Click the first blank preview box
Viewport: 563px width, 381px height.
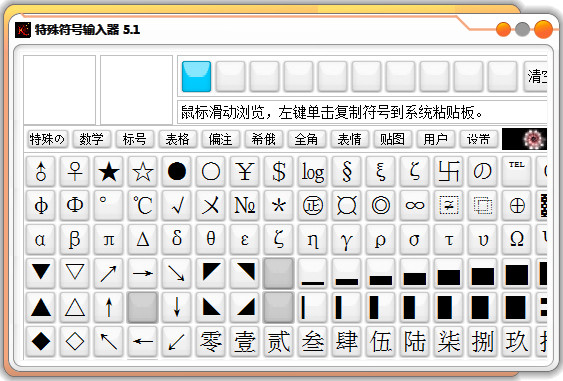tap(60, 90)
